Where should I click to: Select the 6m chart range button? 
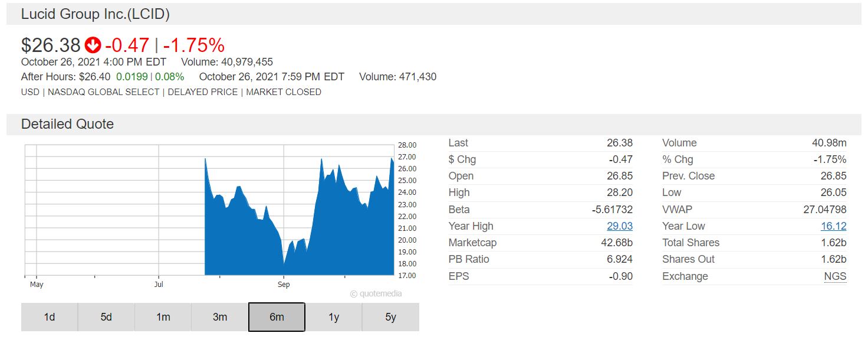(x=277, y=317)
